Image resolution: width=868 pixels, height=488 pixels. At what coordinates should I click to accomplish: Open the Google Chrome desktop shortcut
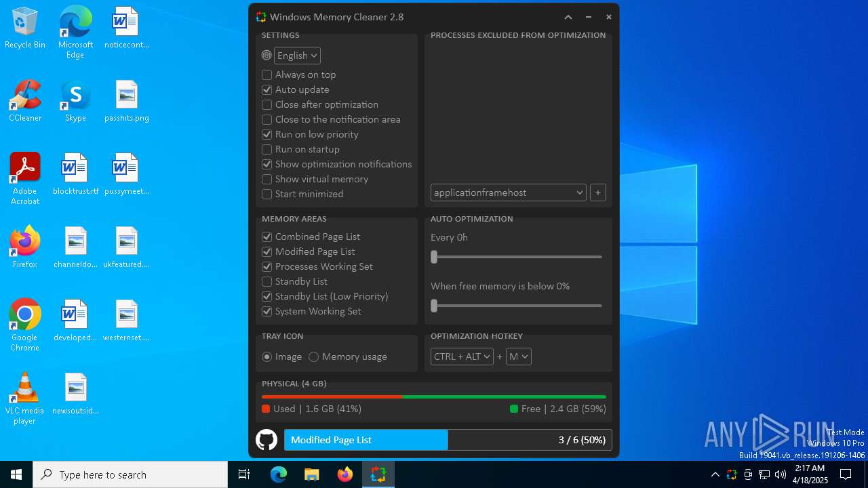click(x=25, y=325)
